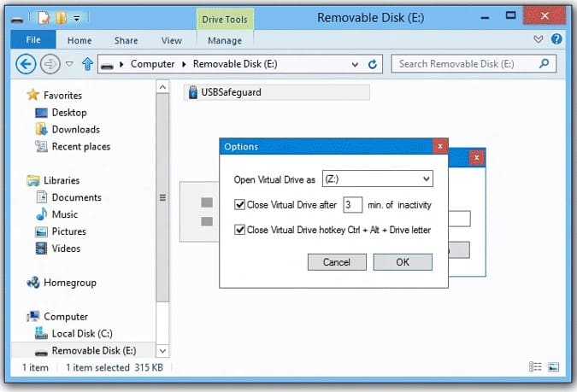The height and width of the screenshot is (392, 577).
Task: Open the USBSafeguard file
Action: [x=276, y=92]
